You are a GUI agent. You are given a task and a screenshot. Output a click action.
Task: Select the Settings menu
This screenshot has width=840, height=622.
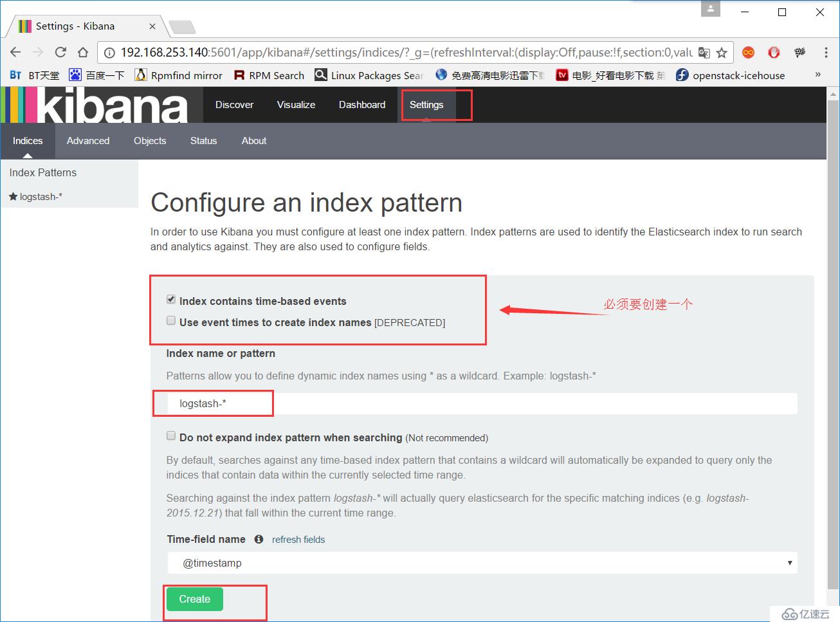(x=426, y=105)
